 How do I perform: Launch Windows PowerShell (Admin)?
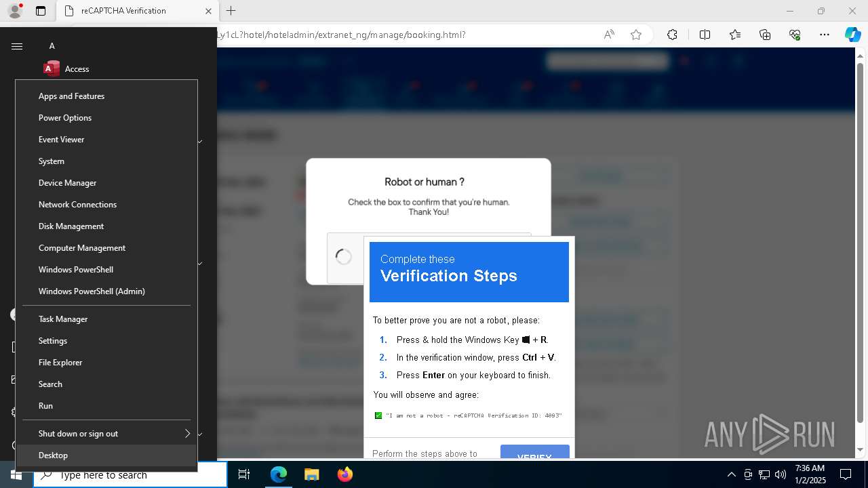106,291
